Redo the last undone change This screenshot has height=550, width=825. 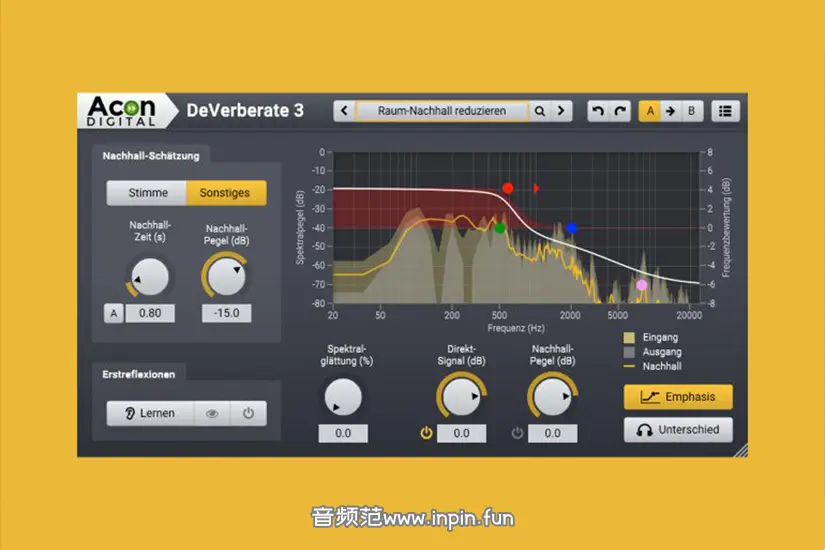[x=620, y=111]
